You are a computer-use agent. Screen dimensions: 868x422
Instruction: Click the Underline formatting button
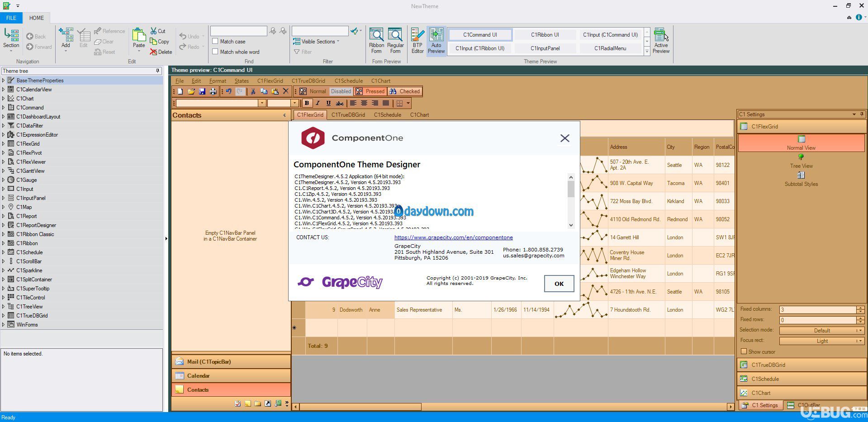point(328,103)
